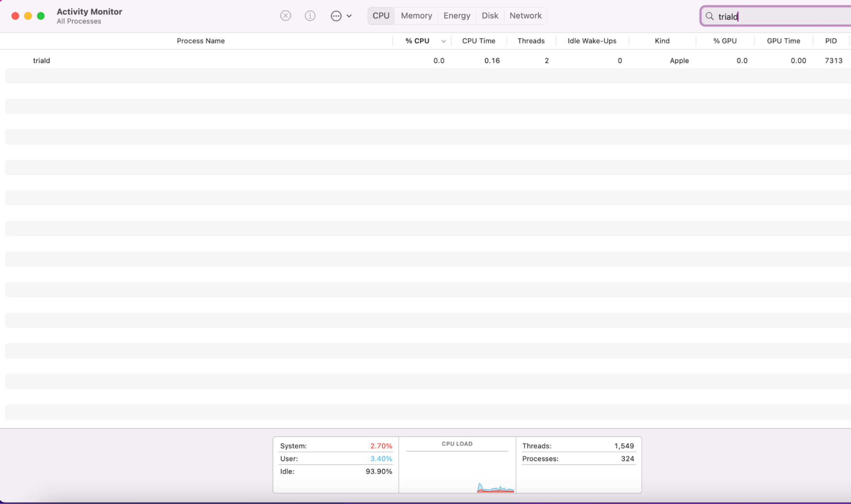
Task: Select the Activity Monitor red close button
Action: (15, 15)
